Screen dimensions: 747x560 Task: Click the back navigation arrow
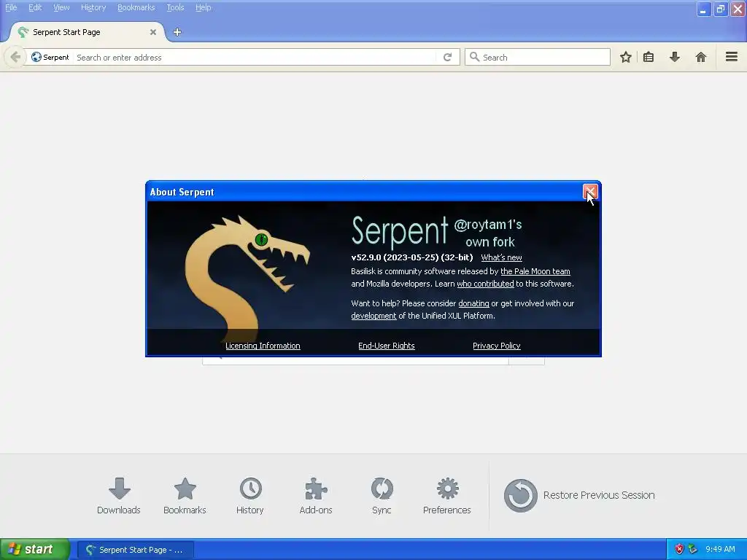coord(15,57)
